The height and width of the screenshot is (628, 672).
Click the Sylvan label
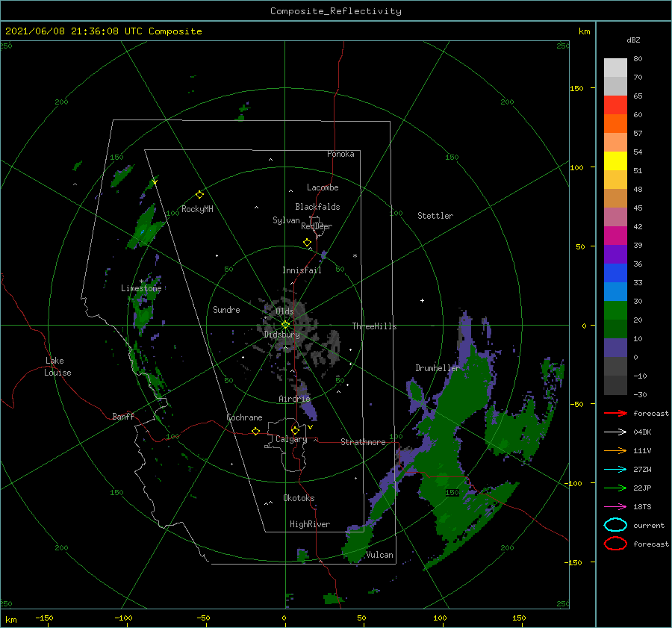286,220
